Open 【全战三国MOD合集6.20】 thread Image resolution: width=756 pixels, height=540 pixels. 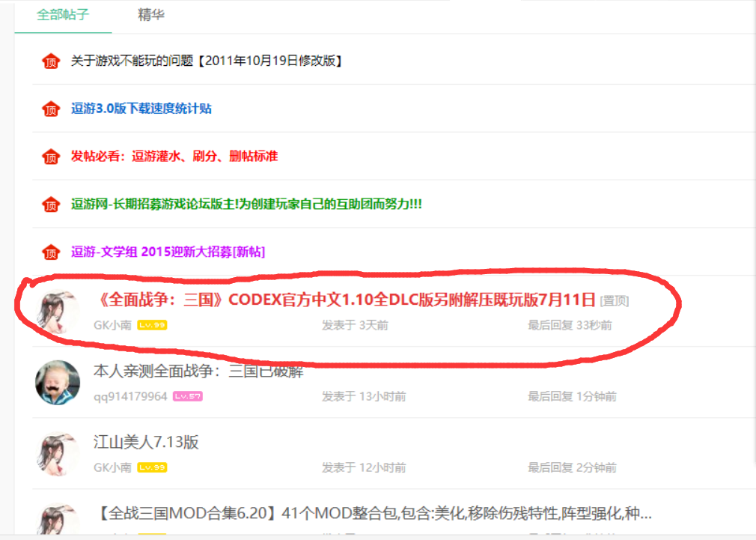pos(374,513)
